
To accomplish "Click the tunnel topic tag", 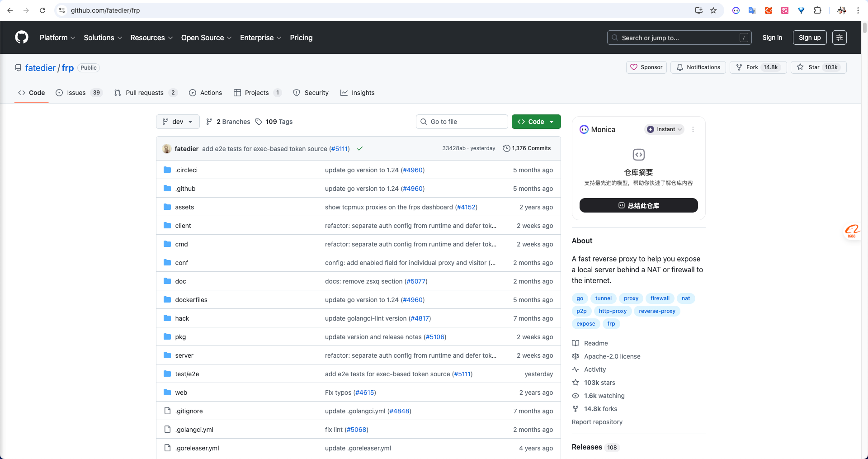I will [x=604, y=298].
